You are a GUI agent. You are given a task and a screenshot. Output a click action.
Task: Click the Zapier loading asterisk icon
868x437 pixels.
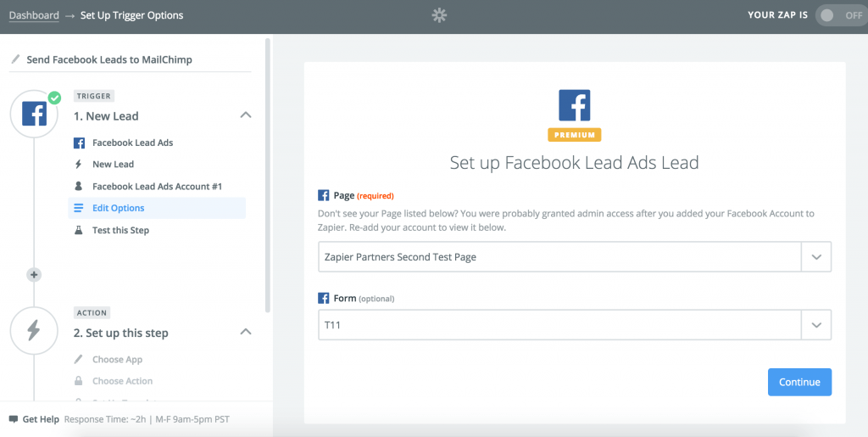coord(439,15)
